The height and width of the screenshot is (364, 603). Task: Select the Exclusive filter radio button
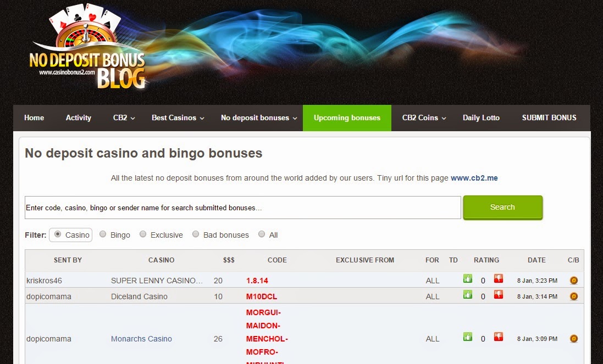point(143,234)
